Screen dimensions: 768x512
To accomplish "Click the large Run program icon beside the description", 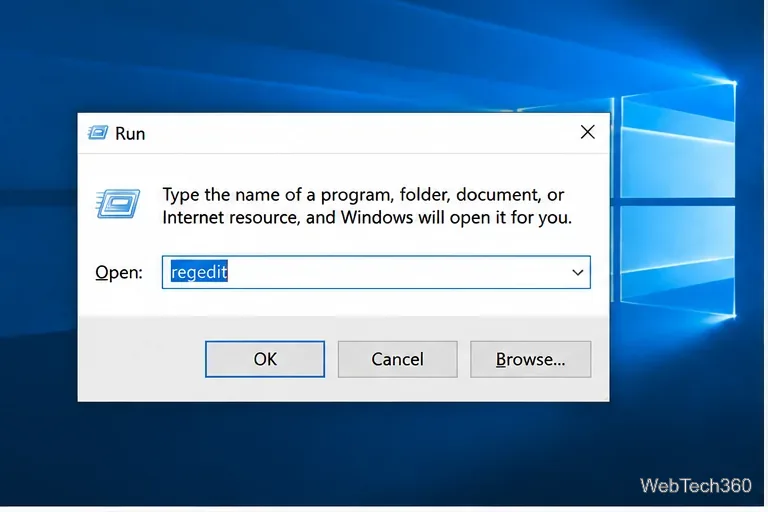I will tap(118, 203).
